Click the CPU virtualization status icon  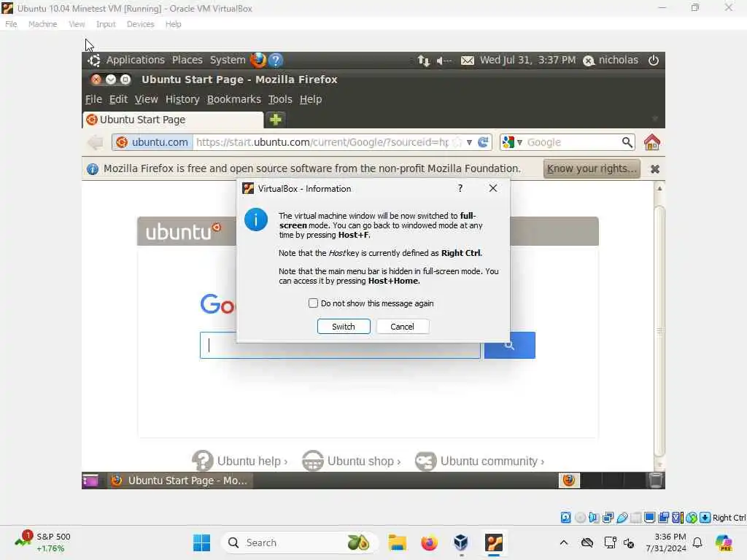pos(677,518)
